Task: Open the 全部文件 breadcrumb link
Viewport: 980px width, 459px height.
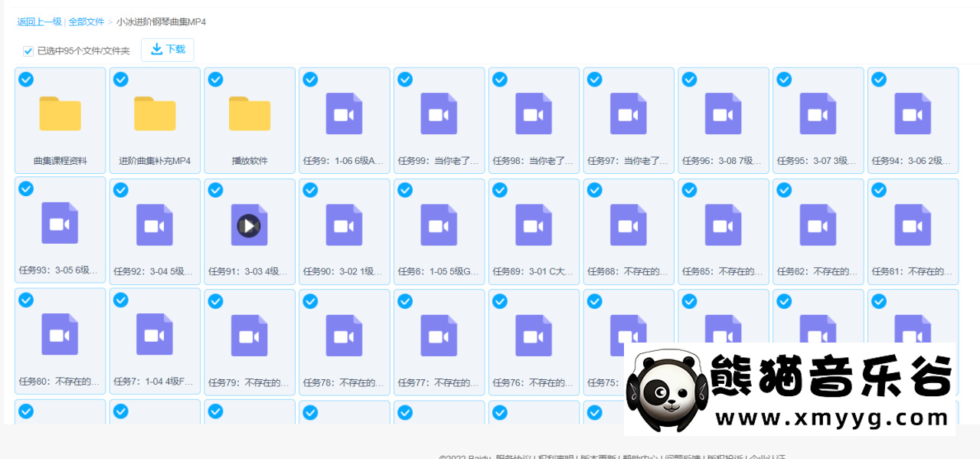Action: click(x=87, y=21)
